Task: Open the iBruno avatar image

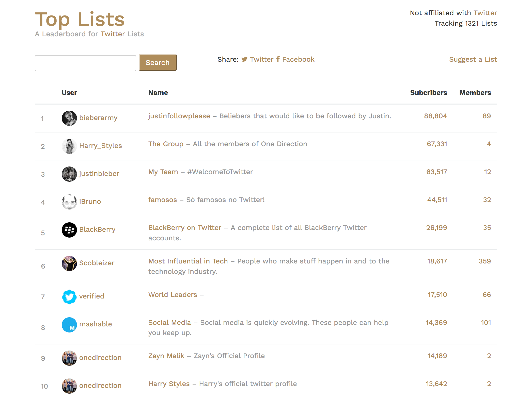Action: click(x=69, y=202)
